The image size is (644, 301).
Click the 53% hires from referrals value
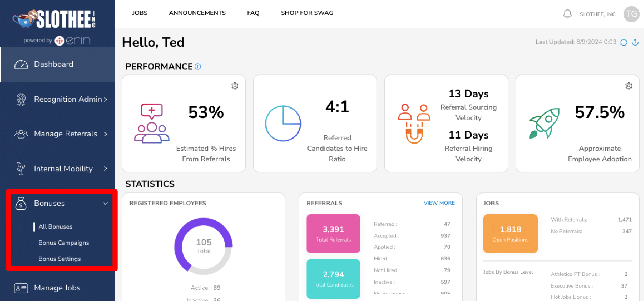pyautogui.click(x=206, y=112)
